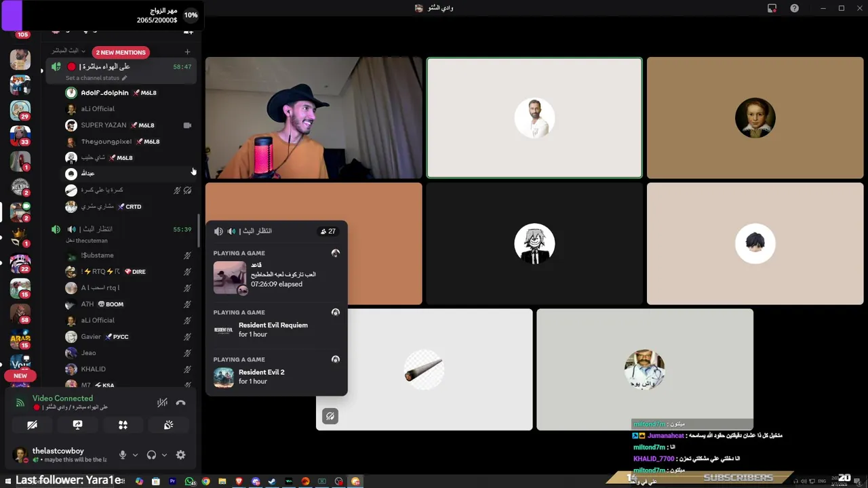
Task: Open the Discord inbox icon in title bar
Action: [772, 8]
